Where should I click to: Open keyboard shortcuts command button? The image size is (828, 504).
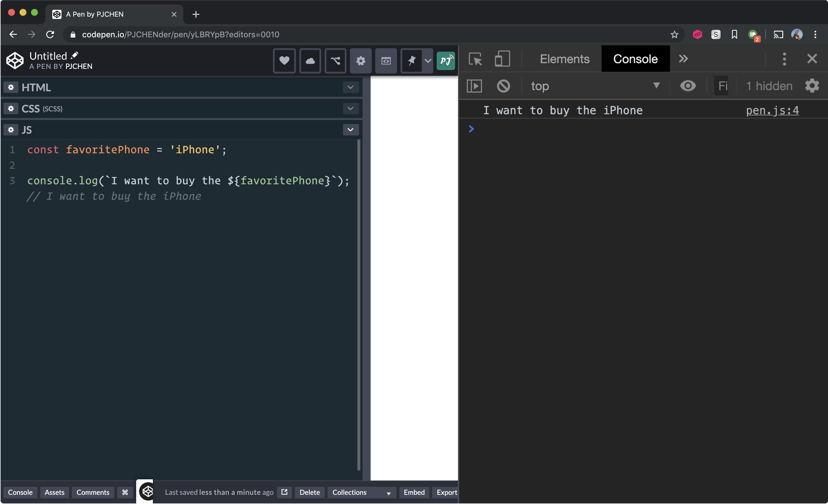coord(125,492)
